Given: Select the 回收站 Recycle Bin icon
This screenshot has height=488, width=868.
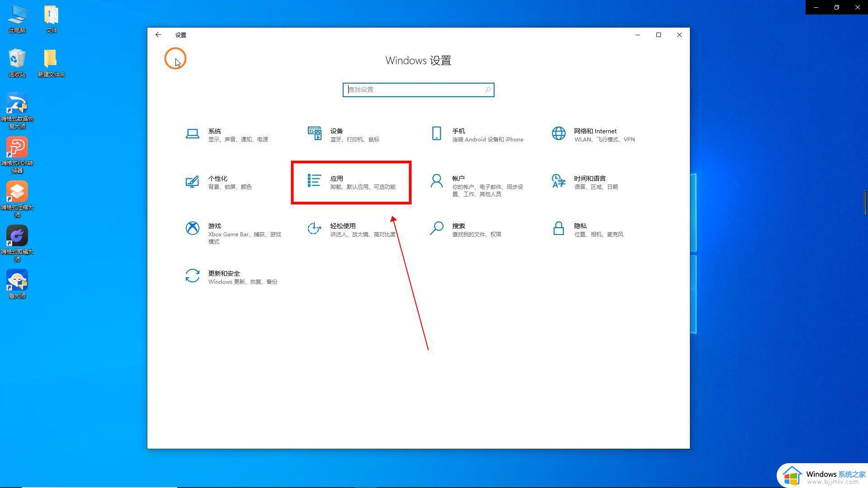Looking at the screenshot, I should [x=17, y=63].
